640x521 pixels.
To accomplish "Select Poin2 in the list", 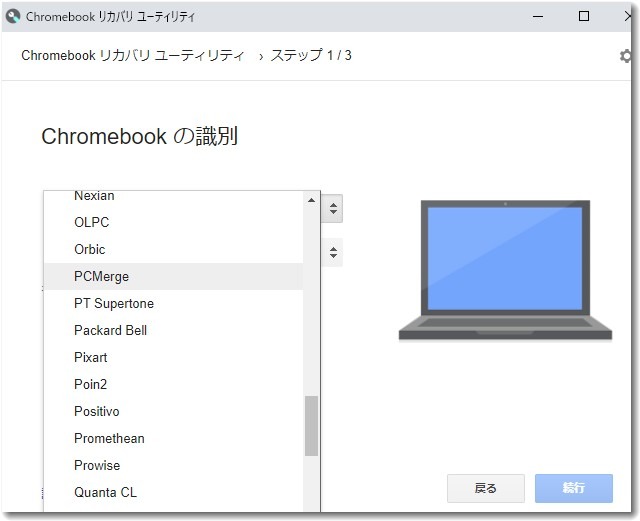I will pos(173,384).
